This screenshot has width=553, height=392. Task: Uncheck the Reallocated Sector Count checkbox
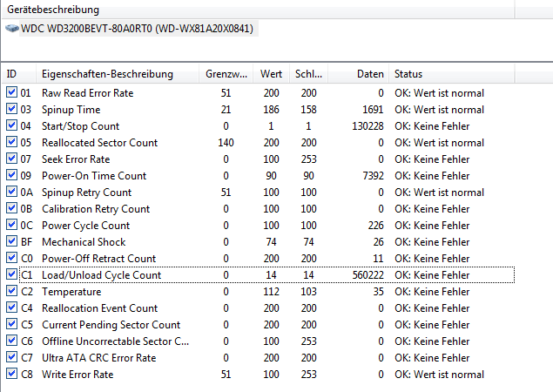pyautogui.click(x=11, y=142)
